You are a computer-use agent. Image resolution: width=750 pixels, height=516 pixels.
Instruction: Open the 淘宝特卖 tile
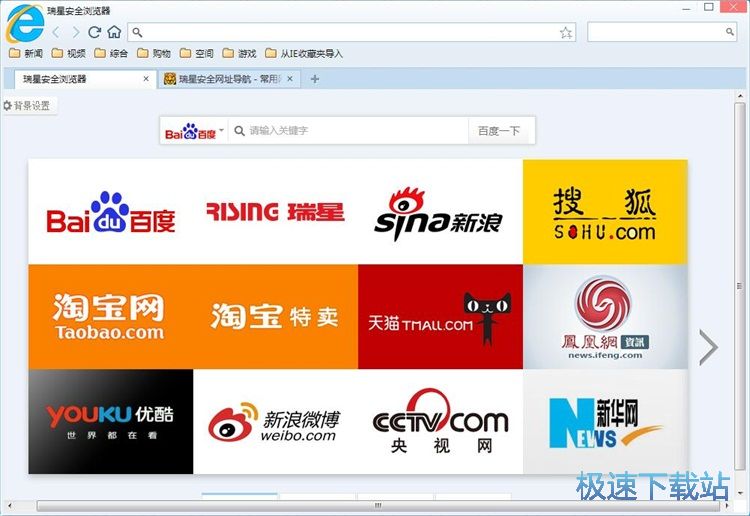pyautogui.click(x=276, y=317)
